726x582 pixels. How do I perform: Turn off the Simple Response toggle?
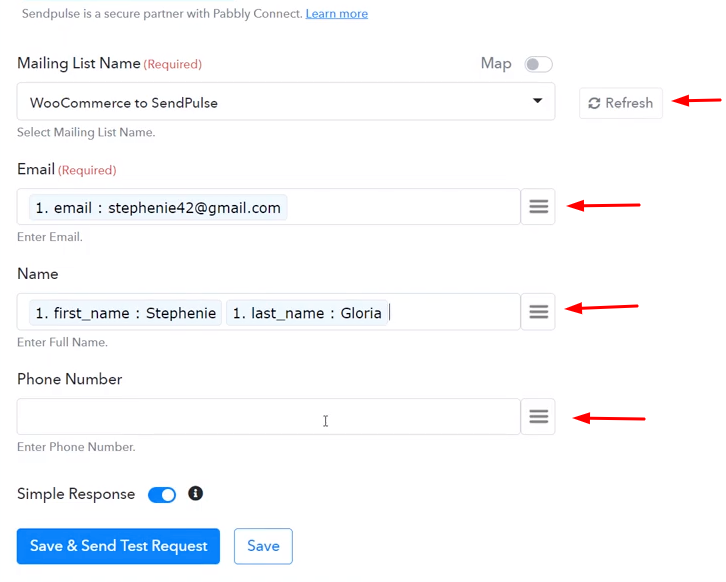coord(162,494)
